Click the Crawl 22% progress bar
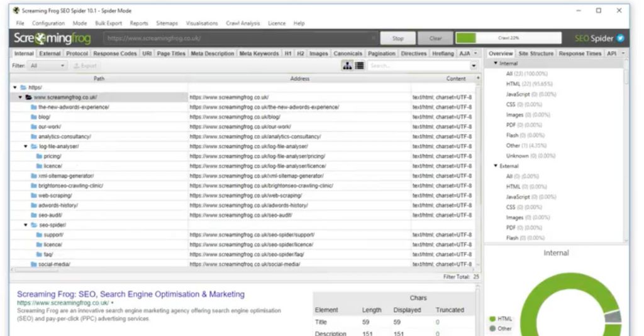 [508, 38]
